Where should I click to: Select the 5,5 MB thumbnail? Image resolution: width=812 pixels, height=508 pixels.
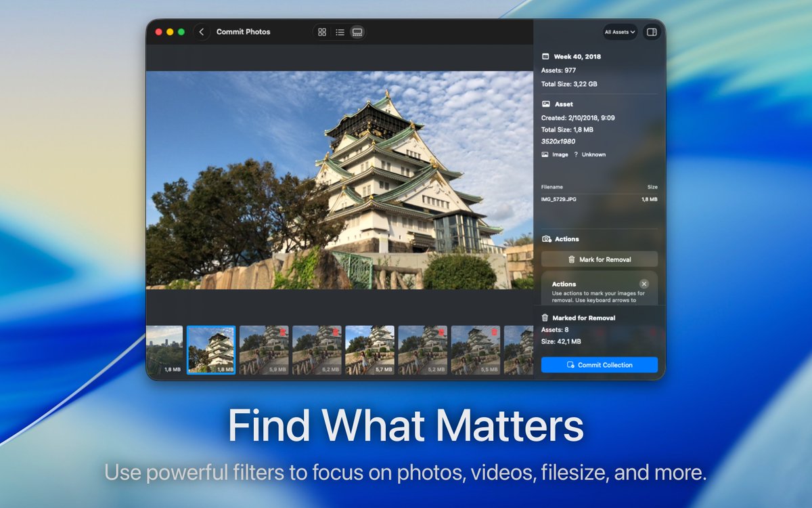point(476,350)
